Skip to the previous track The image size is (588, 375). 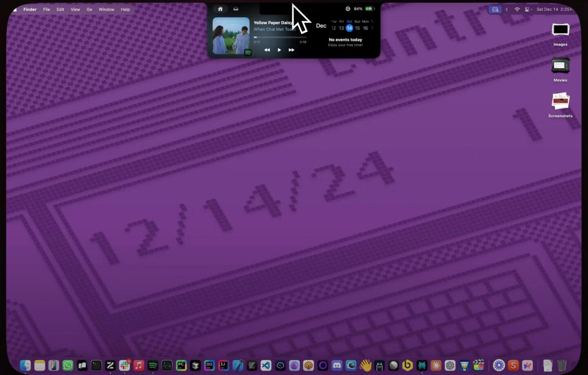(x=267, y=50)
